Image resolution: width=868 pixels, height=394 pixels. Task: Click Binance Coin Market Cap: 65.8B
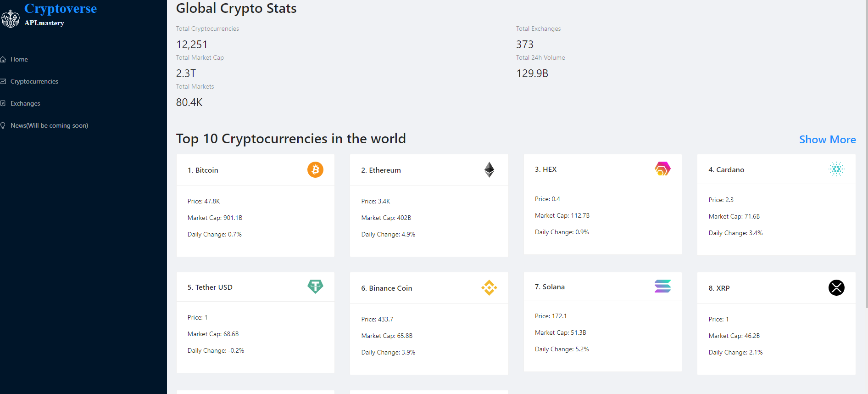coord(387,336)
